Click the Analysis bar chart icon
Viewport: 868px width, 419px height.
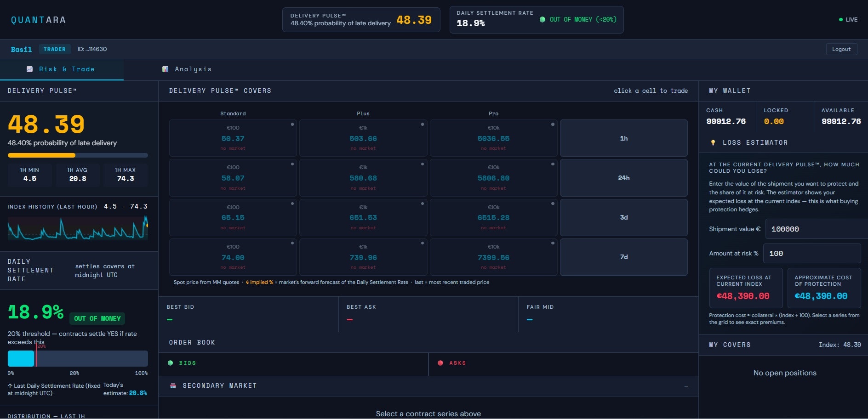coord(166,69)
